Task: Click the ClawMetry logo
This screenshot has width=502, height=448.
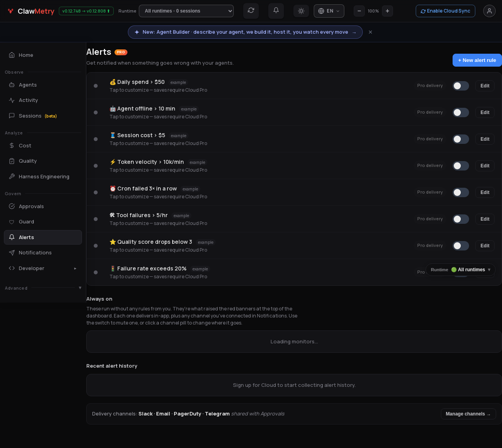Action: click(31, 11)
